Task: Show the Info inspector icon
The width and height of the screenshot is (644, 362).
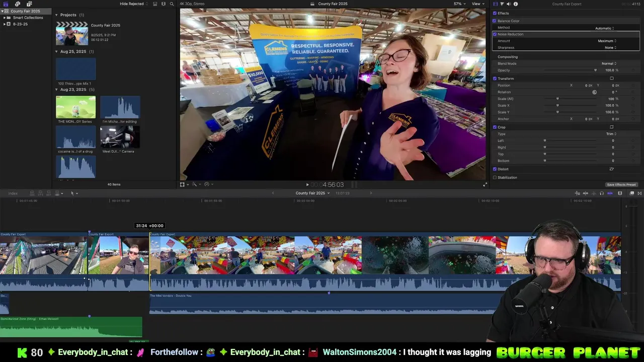Action: tap(515, 4)
